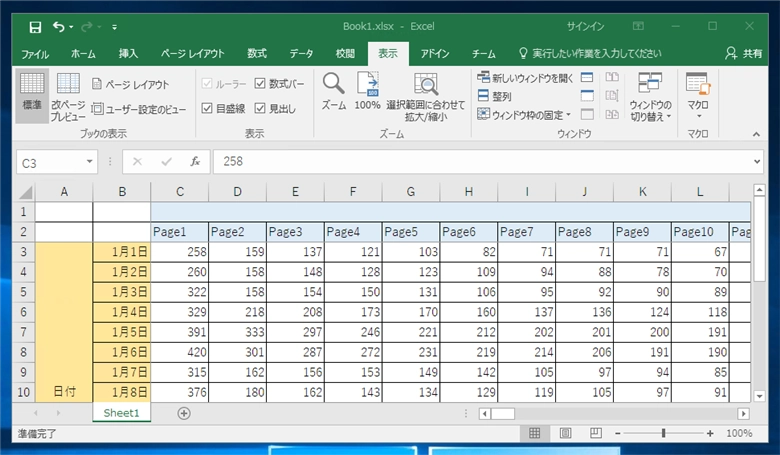Switch to the 数式 tab
Viewport: 780px width, 455px height.
pos(257,54)
